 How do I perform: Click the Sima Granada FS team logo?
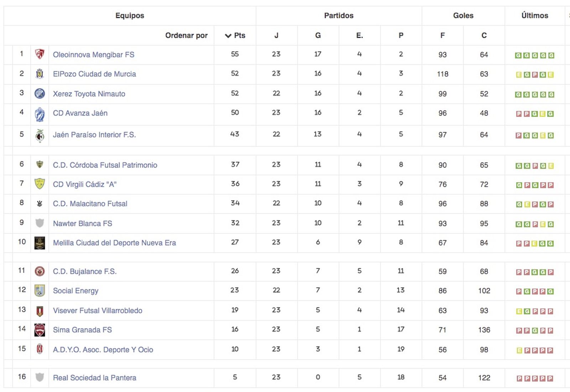[x=40, y=330]
